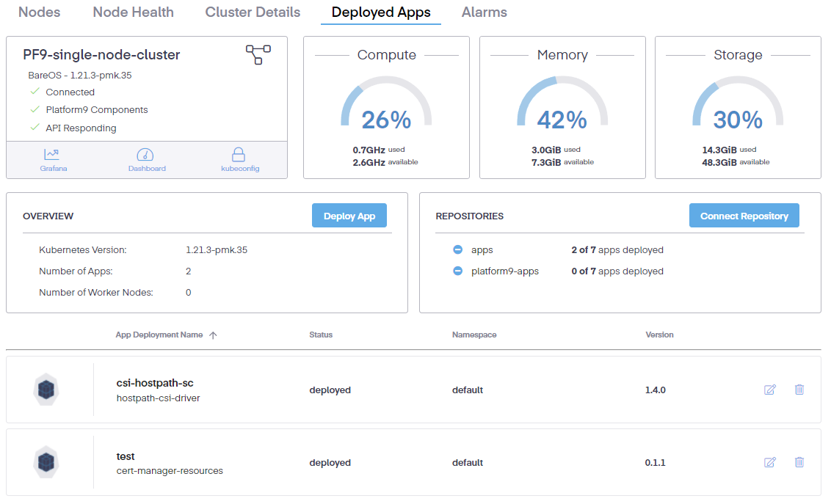Toggle the apps repository minus icon

(457, 250)
